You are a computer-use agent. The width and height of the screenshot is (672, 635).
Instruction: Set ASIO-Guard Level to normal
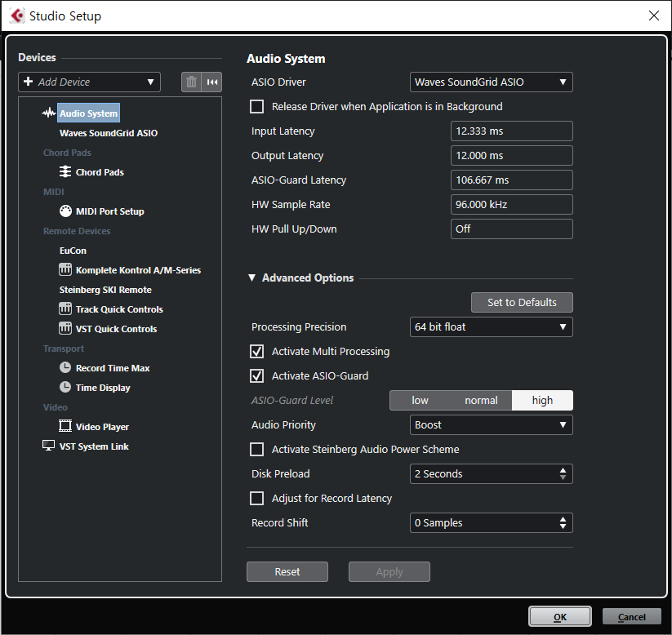[x=481, y=400]
